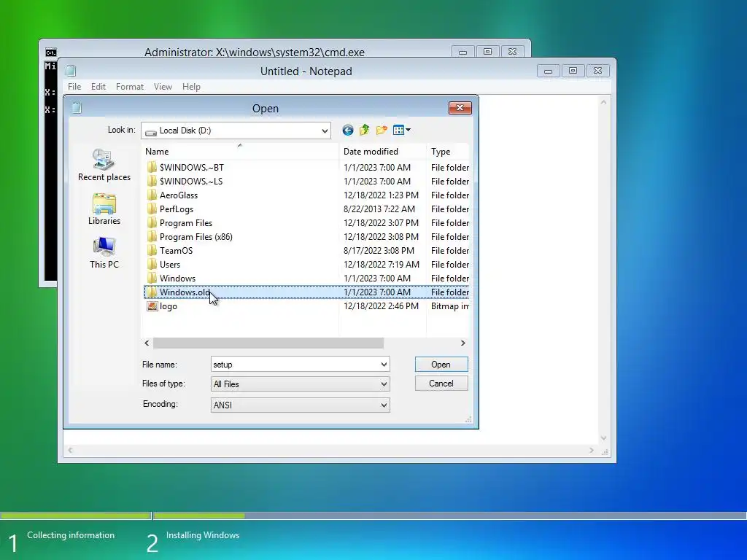Open the View Menu icon in dialog toolbar
This screenshot has height=560, width=747.
399,130
